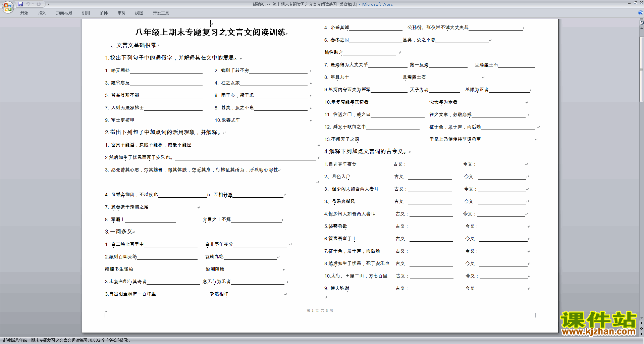The width and height of the screenshot is (644, 344).
Task: Click the blank line after 蝉则千转不穷
Action: pos(278,71)
